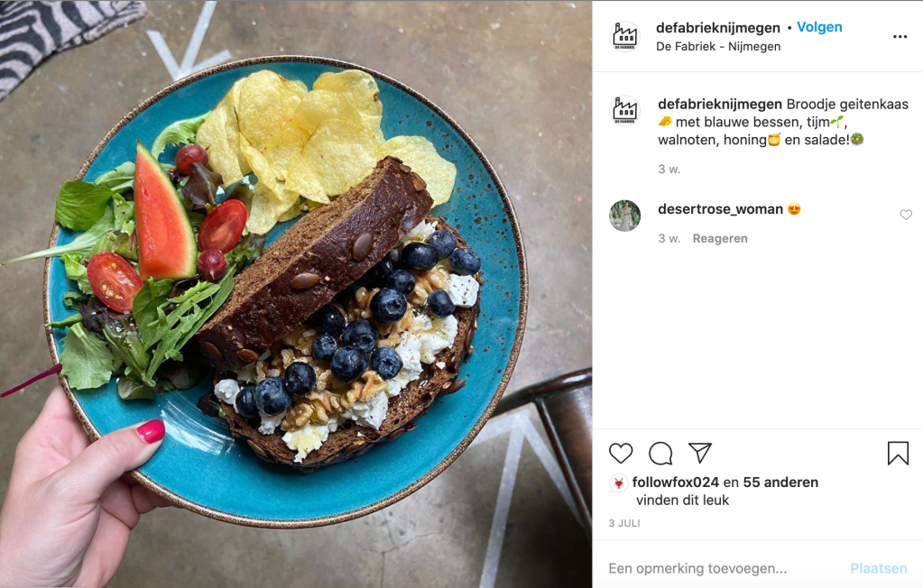Screen dimensions: 923x588
Task: Open followfox024 profile from likes line
Action: [x=675, y=482]
